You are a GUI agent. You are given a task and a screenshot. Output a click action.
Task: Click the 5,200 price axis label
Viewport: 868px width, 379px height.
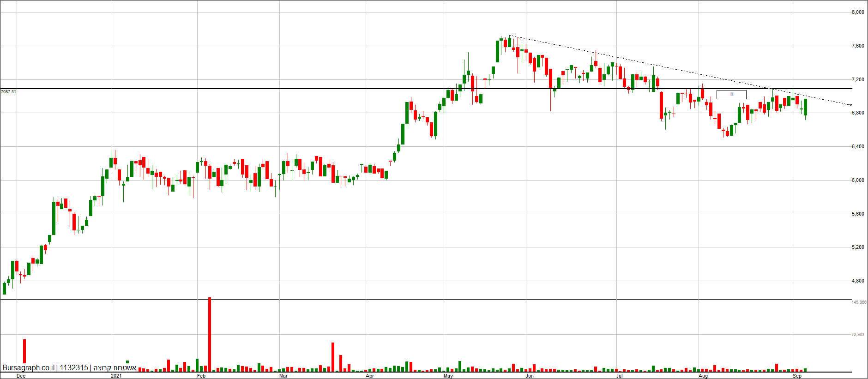coord(858,247)
